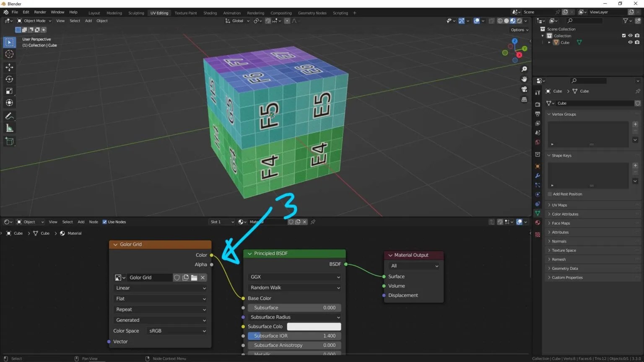Expand the UV Maps section
Image resolution: width=644 pixels, height=362 pixels.
559,205
